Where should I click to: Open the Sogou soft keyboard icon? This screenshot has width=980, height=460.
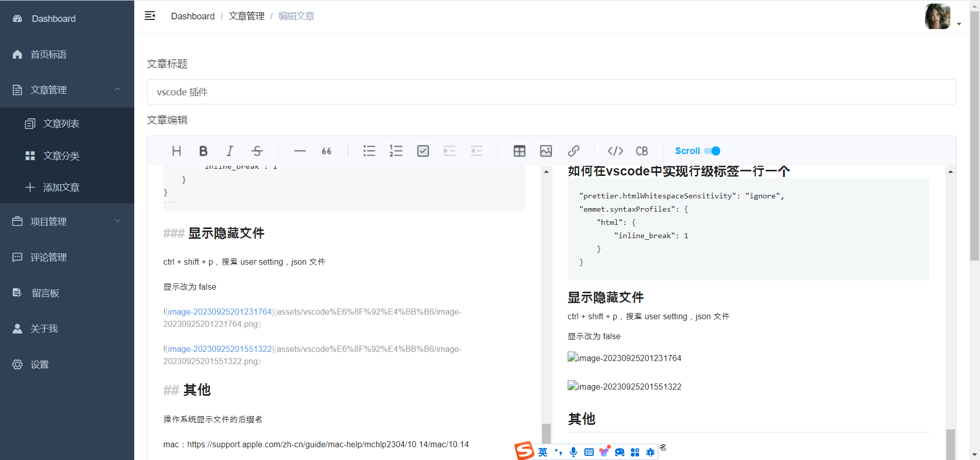[589, 452]
